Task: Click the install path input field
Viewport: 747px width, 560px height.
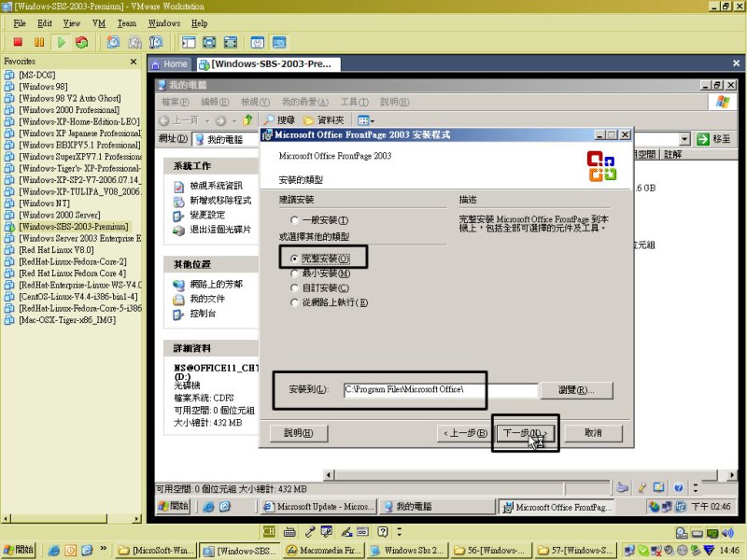Action: [441, 390]
